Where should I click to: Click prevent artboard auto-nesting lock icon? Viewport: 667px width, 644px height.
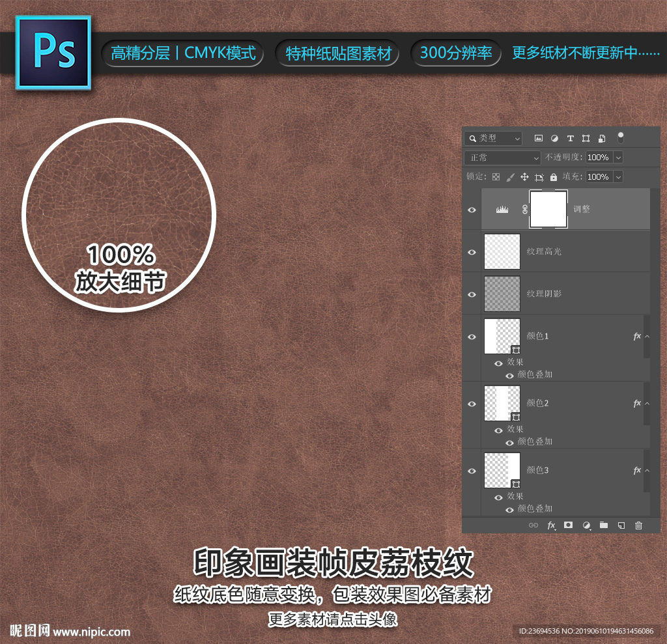click(x=539, y=177)
